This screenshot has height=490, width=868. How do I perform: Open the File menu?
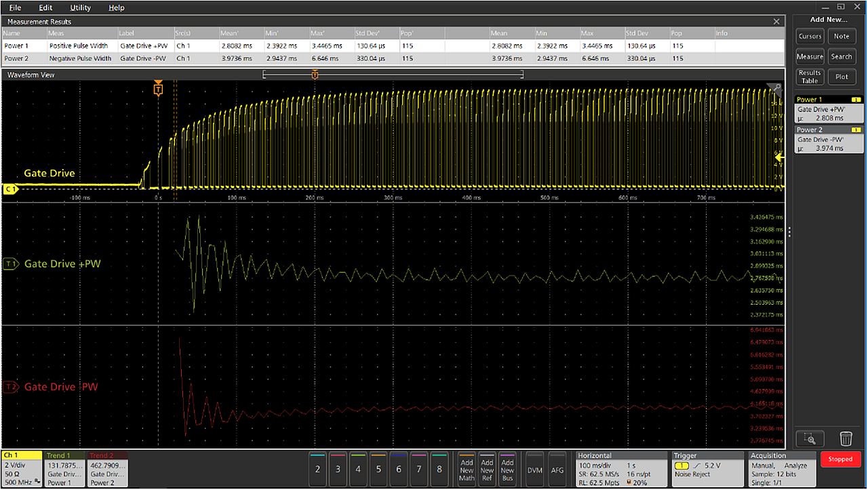[x=15, y=7]
